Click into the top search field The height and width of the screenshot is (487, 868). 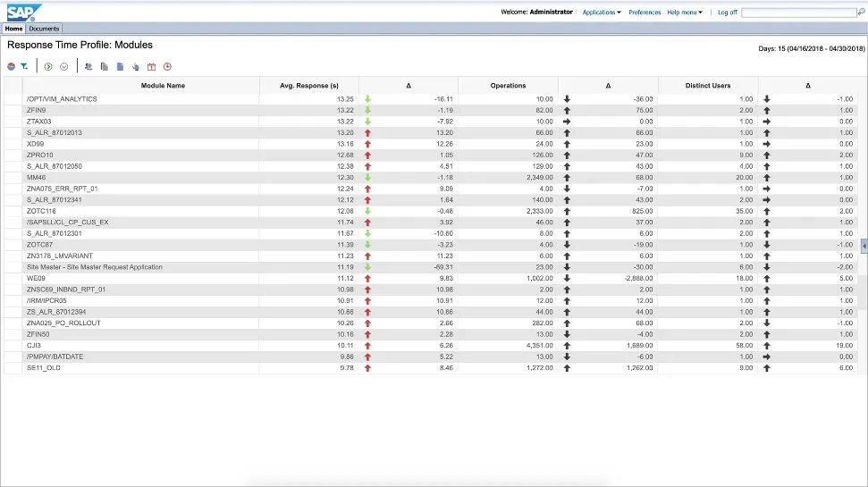(799, 13)
